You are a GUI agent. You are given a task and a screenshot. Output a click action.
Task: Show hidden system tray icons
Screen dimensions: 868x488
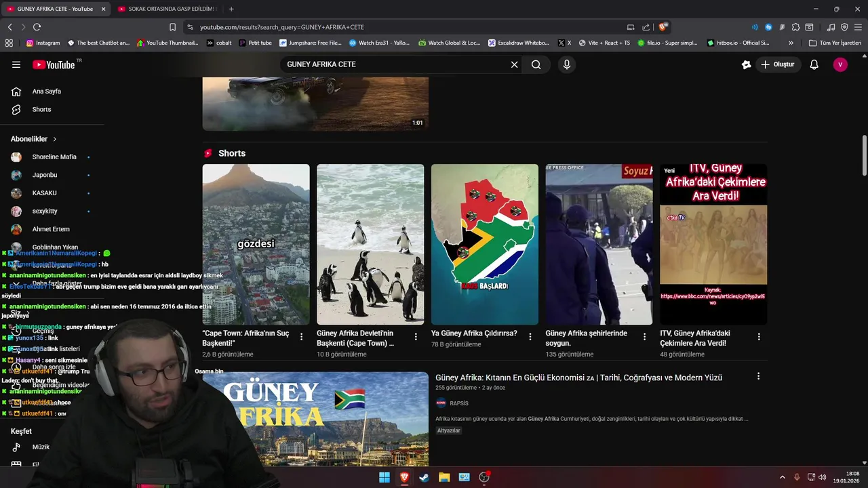tap(782, 477)
